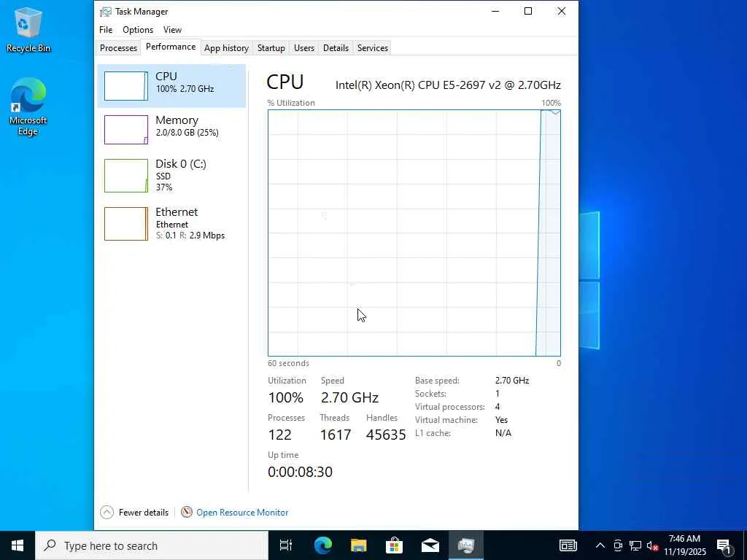Open the Windows Start menu

(x=18, y=545)
